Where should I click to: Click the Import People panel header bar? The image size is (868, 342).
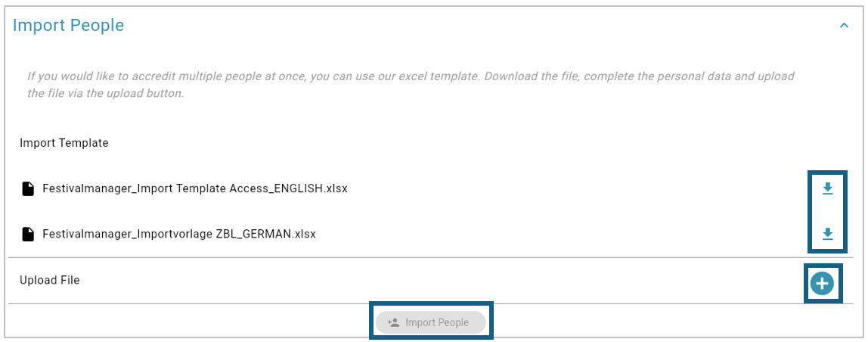433,26
